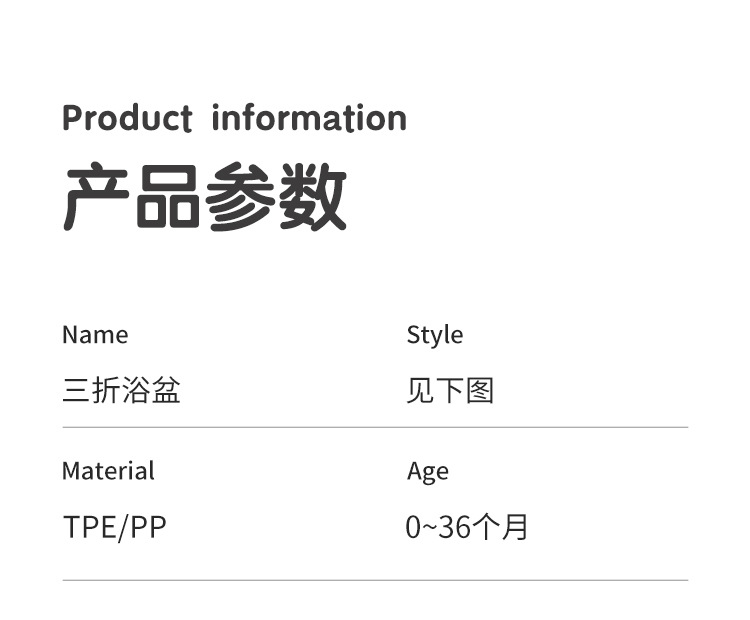
Task: Click the divider line below the Name row
Action: click(375, 428)
